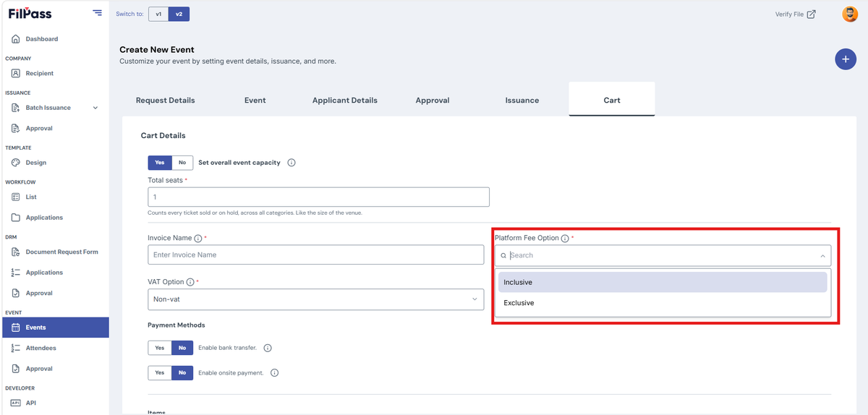Open the Dashboard home icon

(16, 39)
